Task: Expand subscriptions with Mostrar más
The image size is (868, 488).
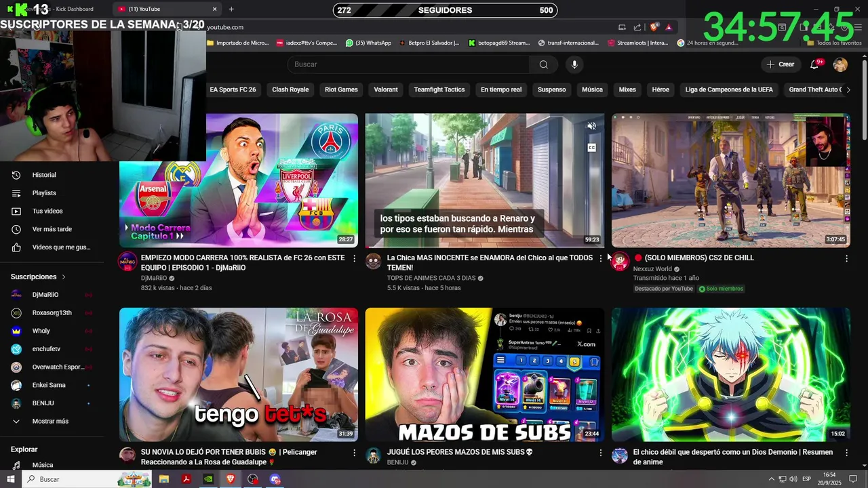Action: pos(49,422)
